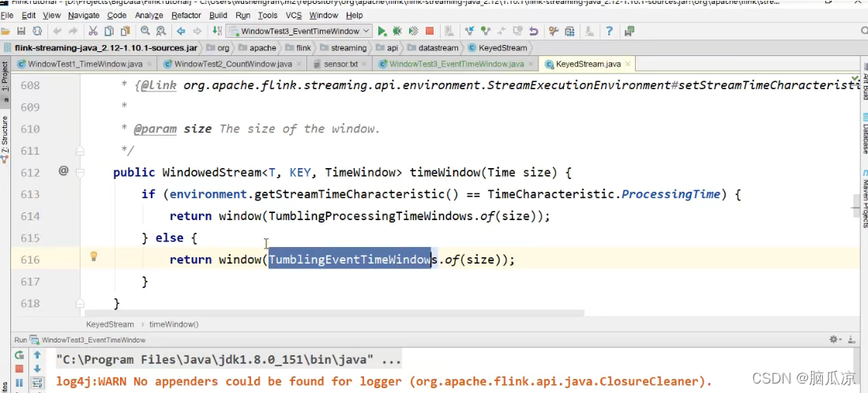
Task: Toggle soft-wrap icon in Run panel
Action: [x=37, y=383]
